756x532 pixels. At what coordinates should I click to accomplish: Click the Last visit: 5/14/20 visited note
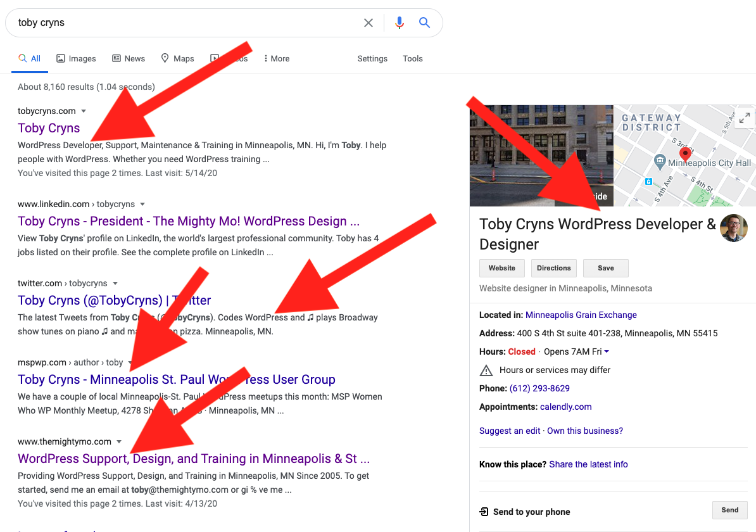[x=117, y=173]
